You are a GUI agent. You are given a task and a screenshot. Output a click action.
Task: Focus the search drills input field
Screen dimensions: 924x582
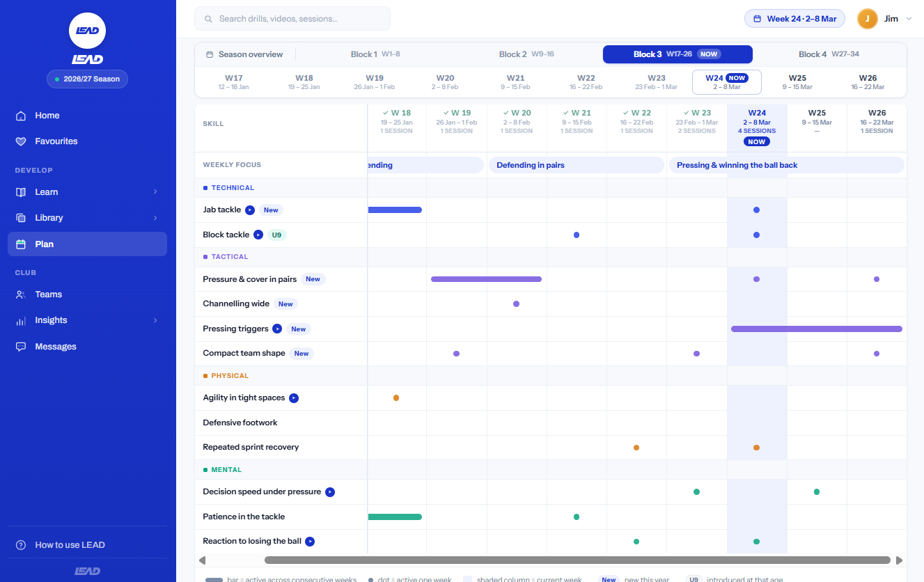[292, 19]
